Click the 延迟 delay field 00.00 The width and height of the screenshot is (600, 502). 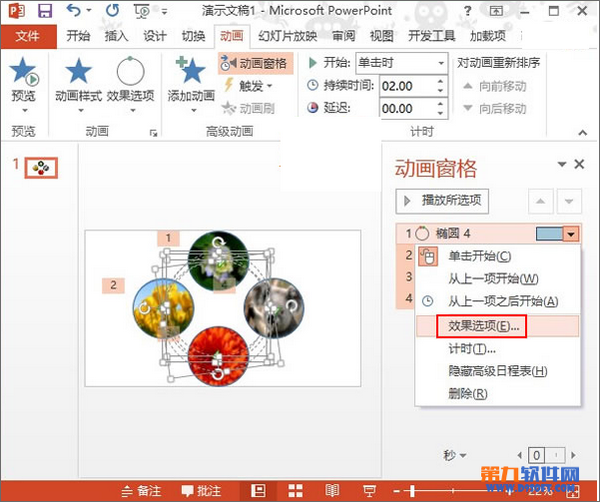(407, 109)
